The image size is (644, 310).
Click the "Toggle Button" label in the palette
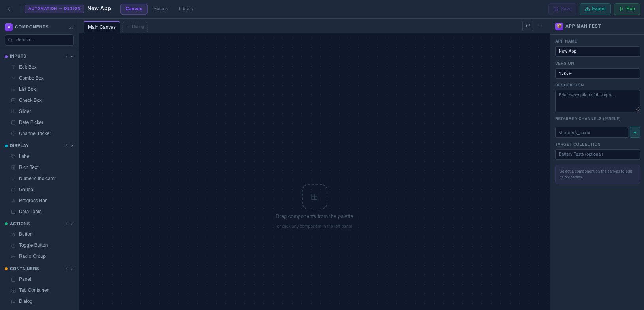[x=33, y=245]
